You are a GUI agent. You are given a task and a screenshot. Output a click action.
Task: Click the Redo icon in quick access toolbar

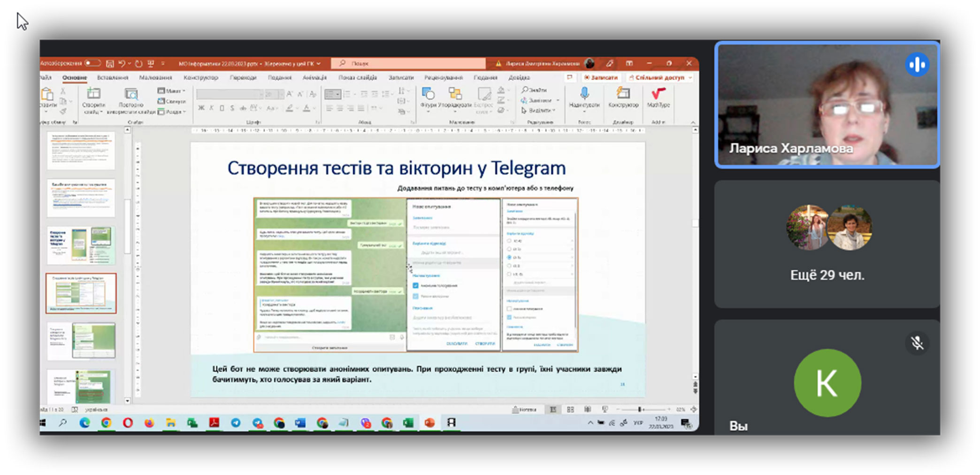[x=138, y=63]
